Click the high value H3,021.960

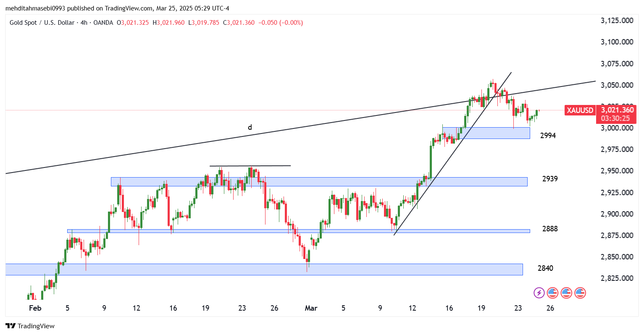tap(168, 23)
